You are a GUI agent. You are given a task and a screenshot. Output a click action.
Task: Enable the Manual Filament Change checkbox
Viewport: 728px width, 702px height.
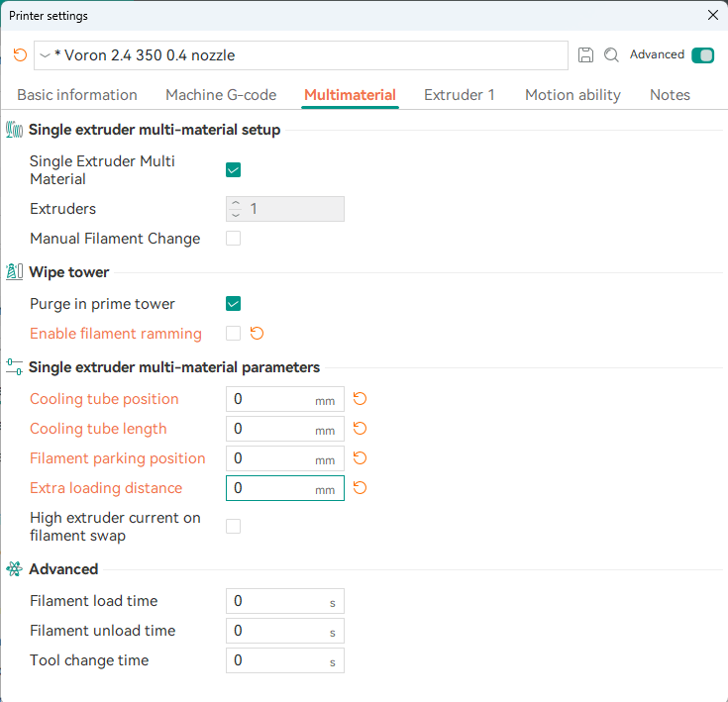(x=234, y=239)
